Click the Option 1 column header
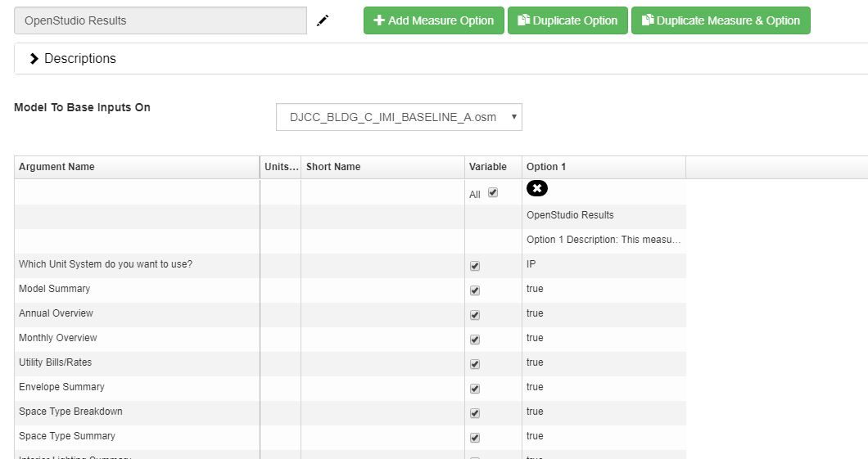 [x=604, y=167]
